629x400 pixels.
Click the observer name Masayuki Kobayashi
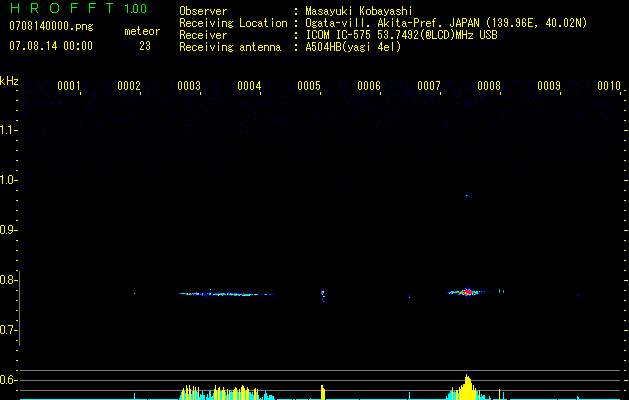tap(359, 11)
